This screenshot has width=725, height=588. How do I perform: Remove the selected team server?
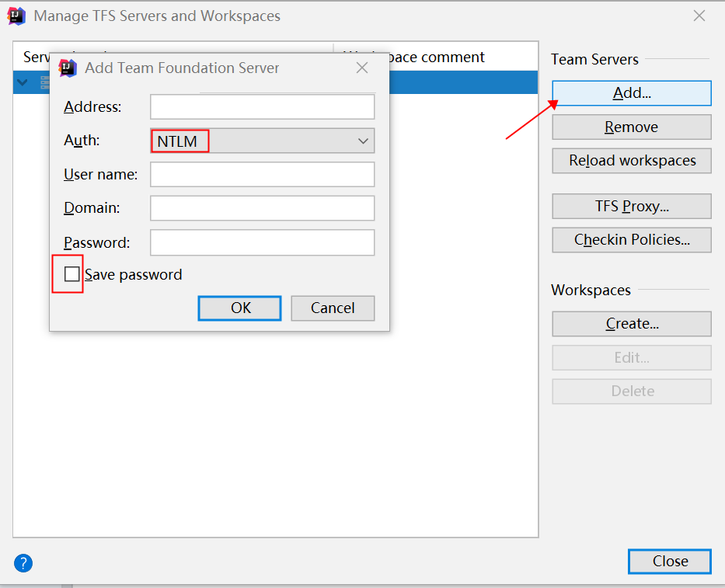tap(632, 127)
